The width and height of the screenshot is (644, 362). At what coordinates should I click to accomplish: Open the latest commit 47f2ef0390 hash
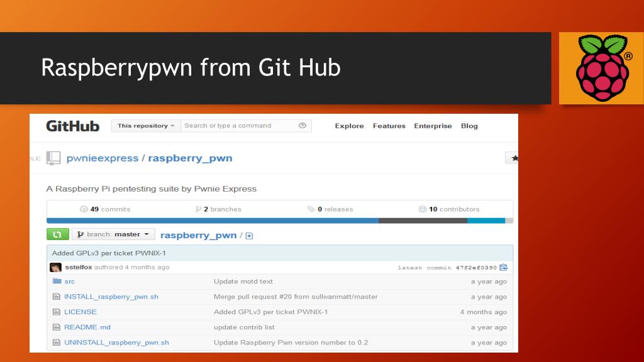point(476,268)
